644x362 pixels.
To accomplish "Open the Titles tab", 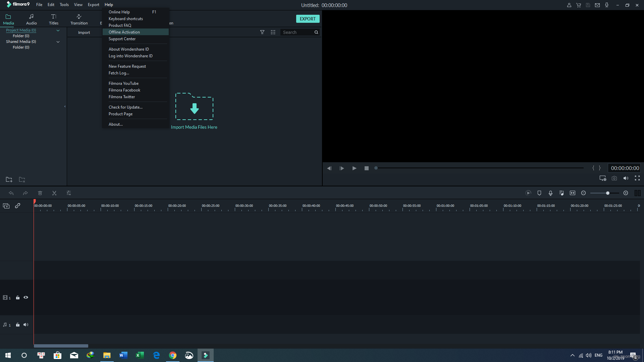I will click(53, 19).
